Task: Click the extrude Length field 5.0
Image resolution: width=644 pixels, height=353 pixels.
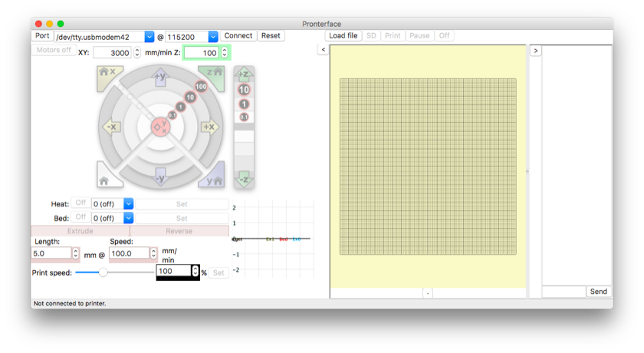Action: (52, 253)
